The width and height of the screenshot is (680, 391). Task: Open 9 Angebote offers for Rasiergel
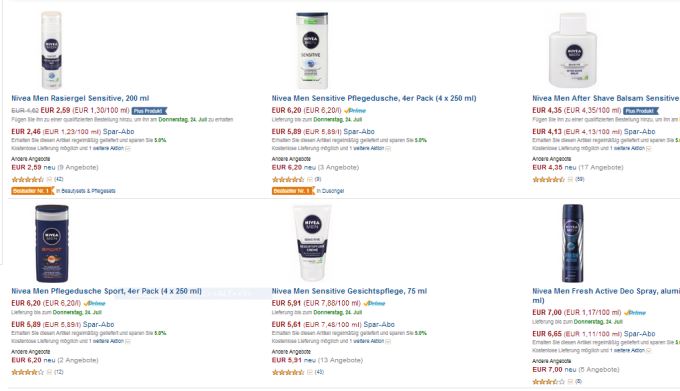[x=78, y=167]
